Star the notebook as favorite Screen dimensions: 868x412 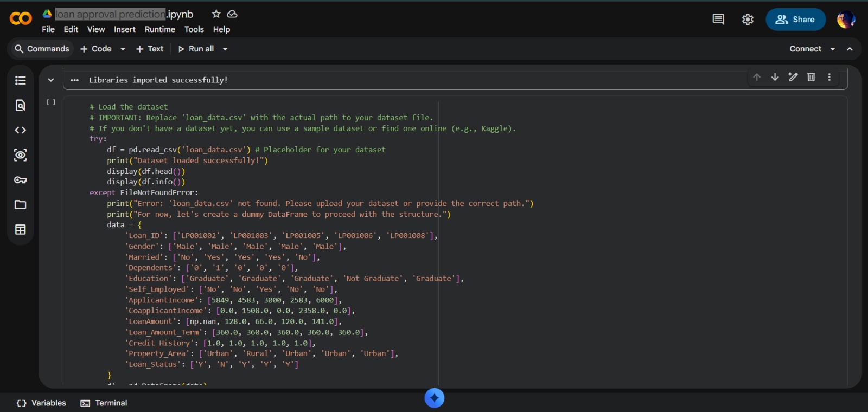[x=216, y=14]
